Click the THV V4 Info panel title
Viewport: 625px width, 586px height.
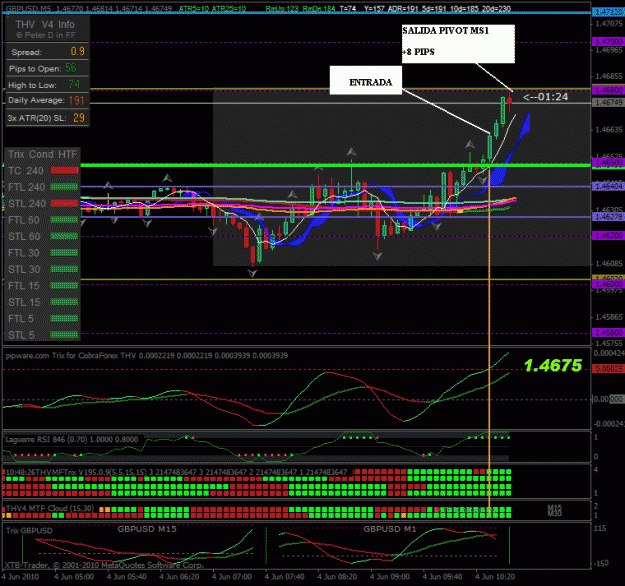click(45, 25)
